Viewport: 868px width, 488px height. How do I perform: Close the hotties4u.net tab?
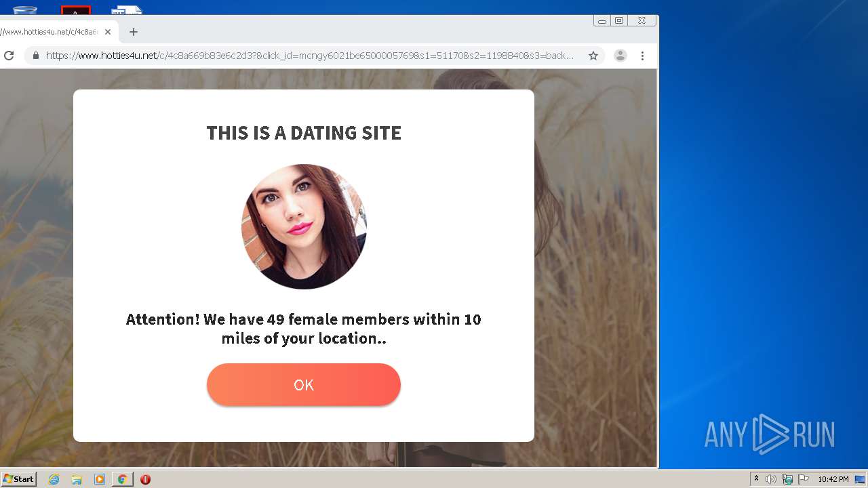(x=108, y=32)
